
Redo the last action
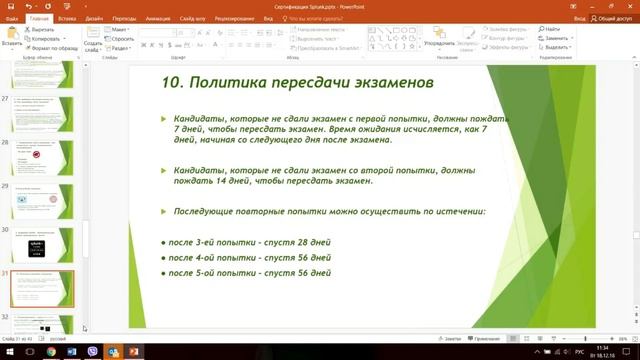tap(48, 7)
